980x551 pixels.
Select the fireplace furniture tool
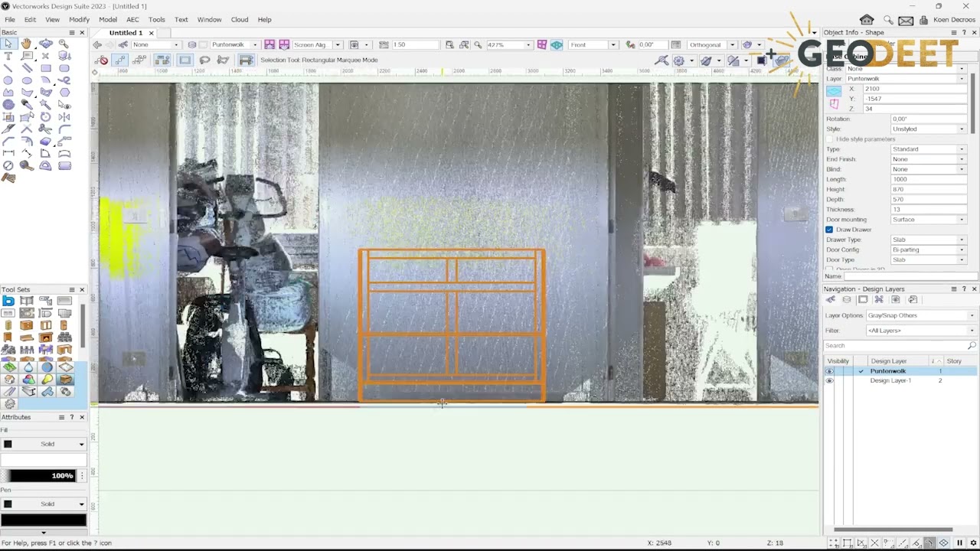[x=46, y=337]
